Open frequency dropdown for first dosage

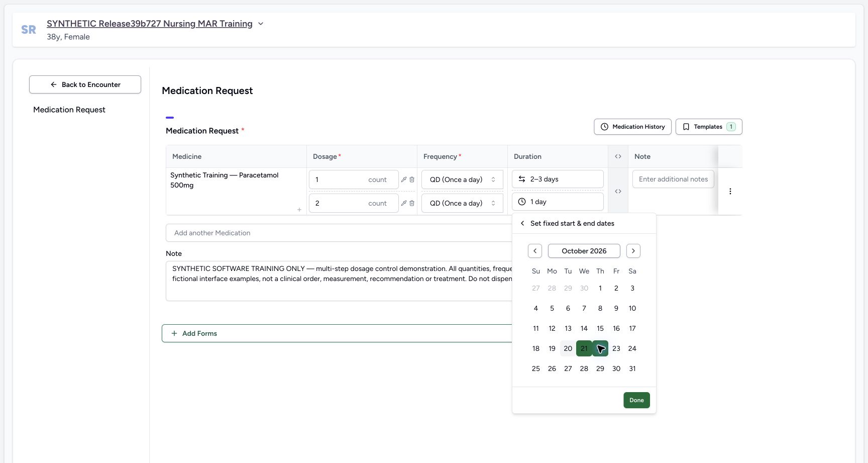tap(462, 179)
